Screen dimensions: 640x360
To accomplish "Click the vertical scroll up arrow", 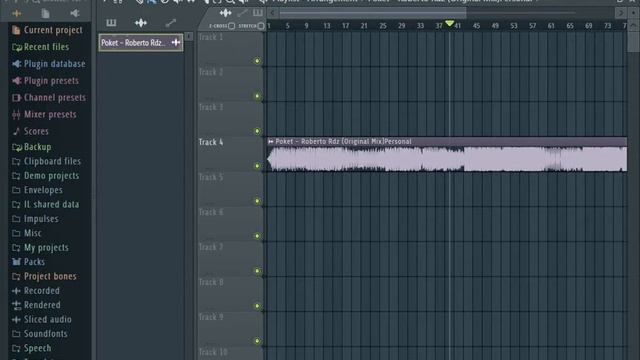I will [x=633, y=25].
